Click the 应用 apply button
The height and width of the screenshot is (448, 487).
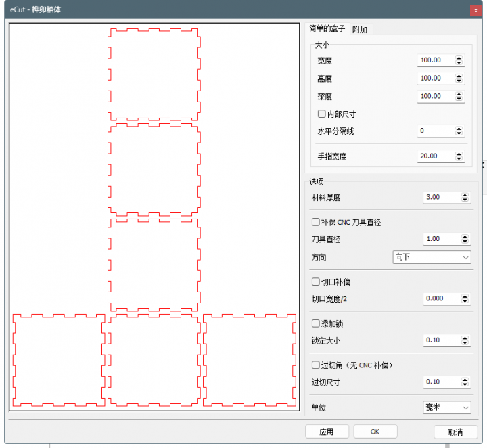(x=327, y=432)
